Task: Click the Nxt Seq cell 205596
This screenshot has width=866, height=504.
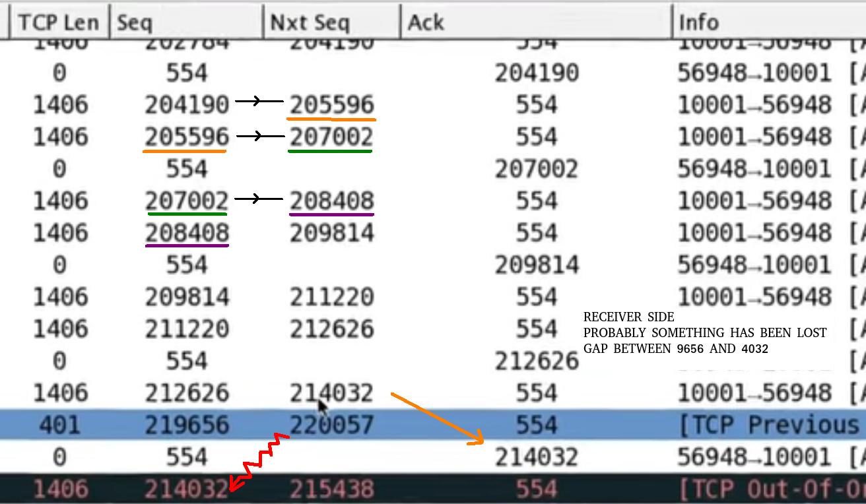Action: [x=331, y=105]
